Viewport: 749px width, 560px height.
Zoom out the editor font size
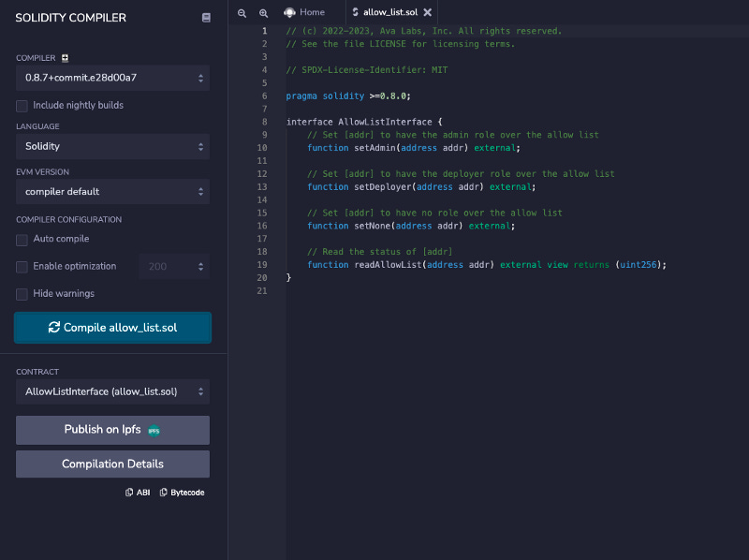pos(242,13)
